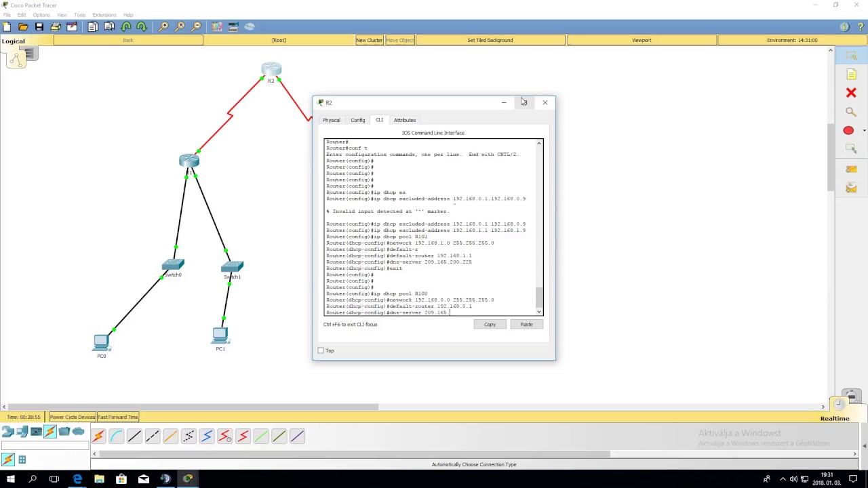Choose the Console cable
This screenshot has width=868, height=488.
click(116, 436)
